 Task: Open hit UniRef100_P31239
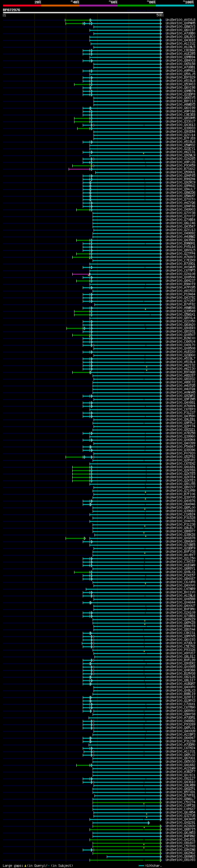(180, 742)
